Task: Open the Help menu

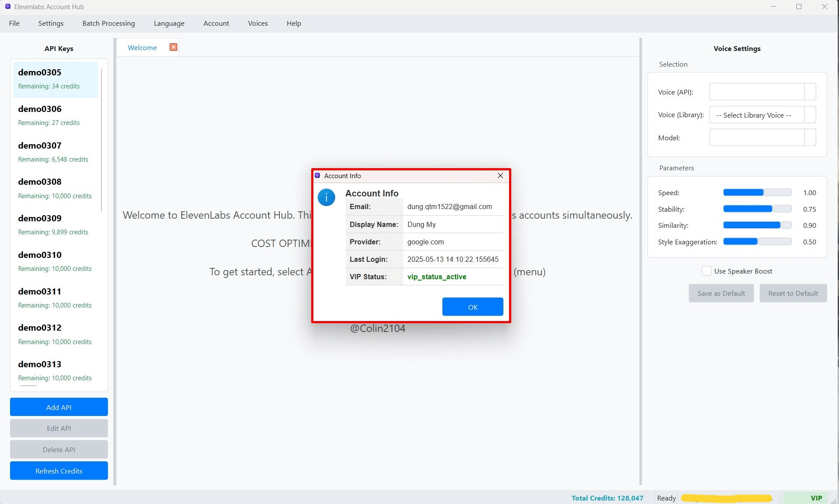Action: [x=294, y=24]
